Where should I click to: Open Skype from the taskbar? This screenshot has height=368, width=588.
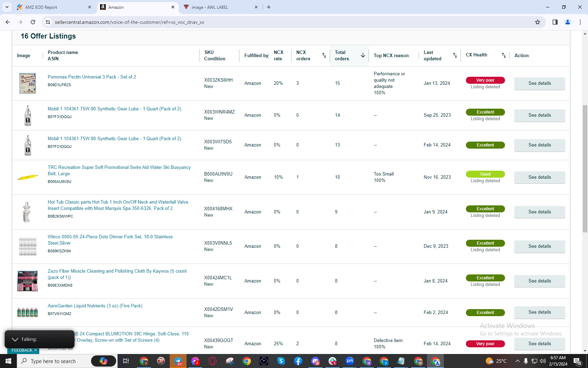(281, 361)
